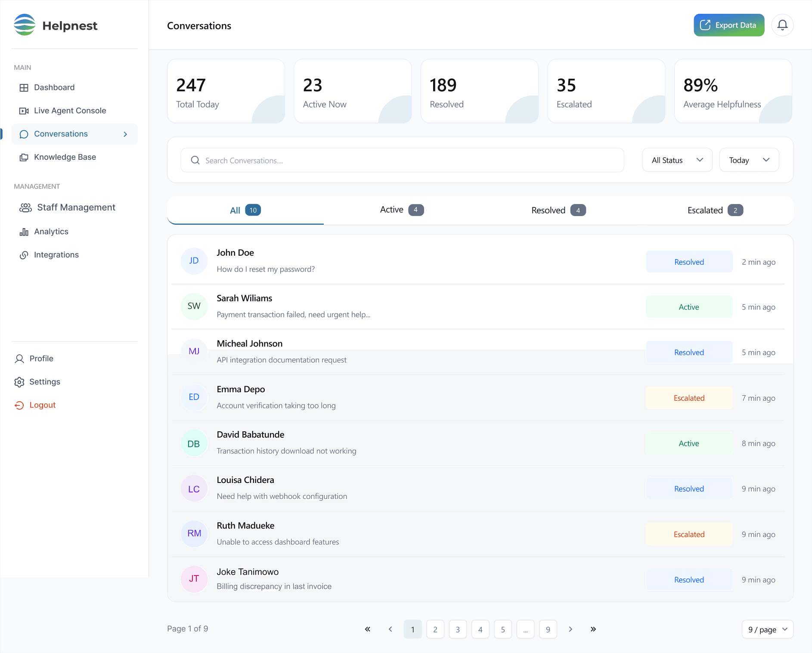Click the Dashboard grid icon
This screenshot has width=812, height=653.
(x=24, y=88)
